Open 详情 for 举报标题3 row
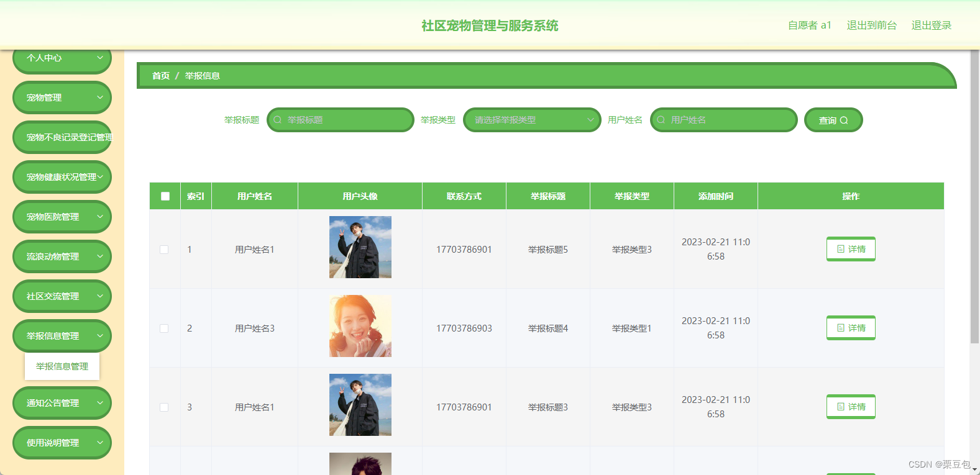Screen dimensions: 980x475 (851, 407)
